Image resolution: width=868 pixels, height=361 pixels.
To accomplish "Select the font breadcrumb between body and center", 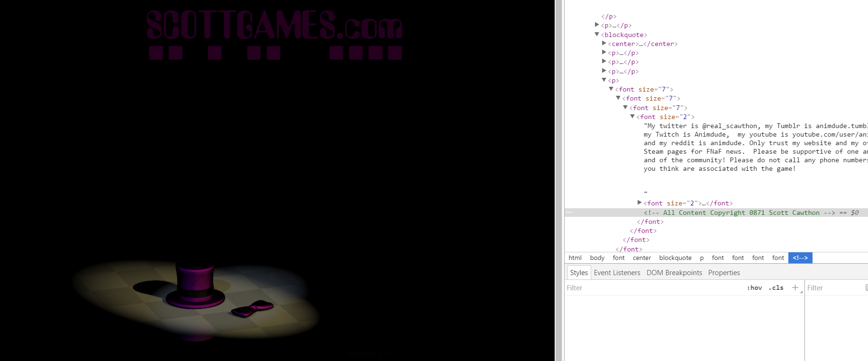I will 619,258.
